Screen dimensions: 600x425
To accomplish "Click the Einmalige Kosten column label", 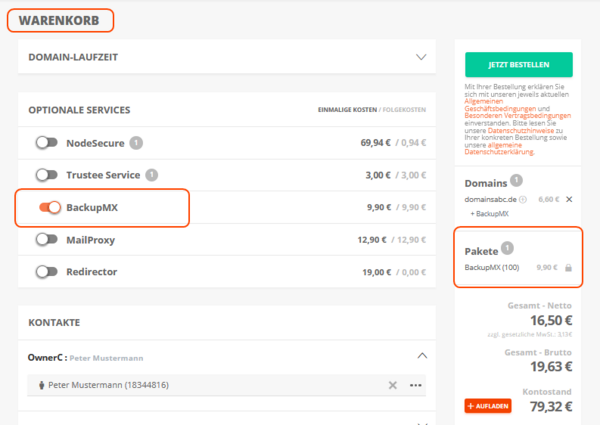I will 347,110.
